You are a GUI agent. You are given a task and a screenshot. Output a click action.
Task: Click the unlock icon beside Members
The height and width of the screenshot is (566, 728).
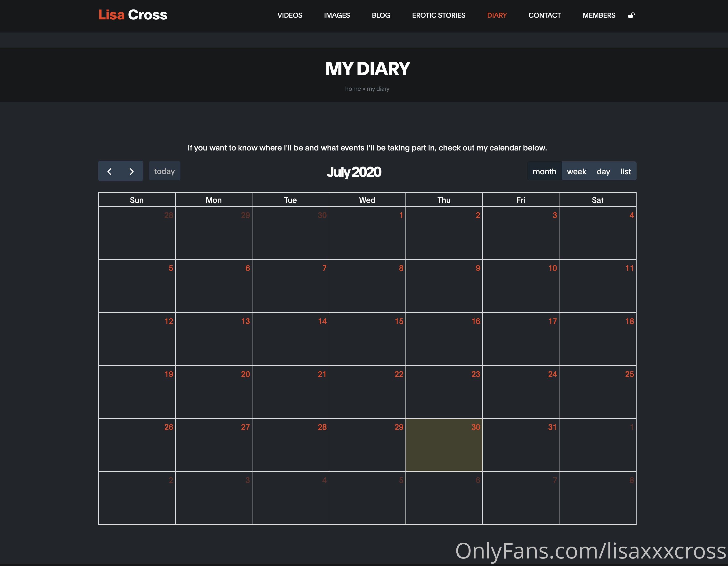631,15
